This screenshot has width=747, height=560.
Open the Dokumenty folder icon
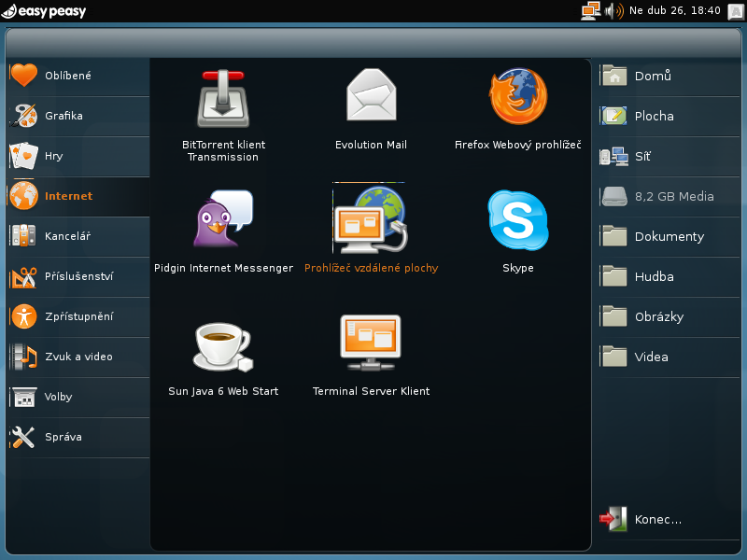click(614, 236)
